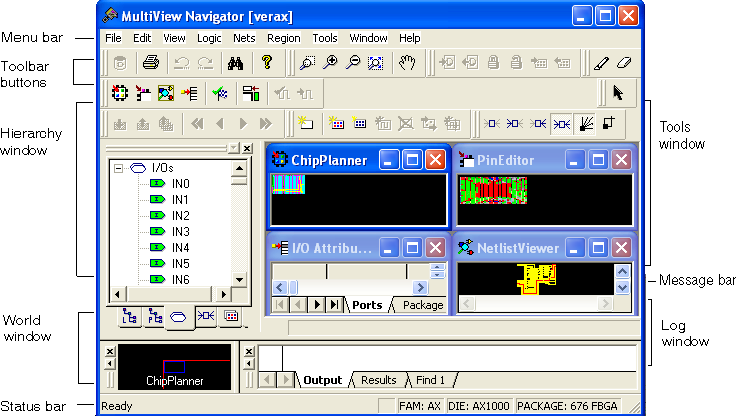The height and width of the screenshot is (416, 736).
Task: Launch PinEditor from the toolbar icon
Action: coord(143,93)
